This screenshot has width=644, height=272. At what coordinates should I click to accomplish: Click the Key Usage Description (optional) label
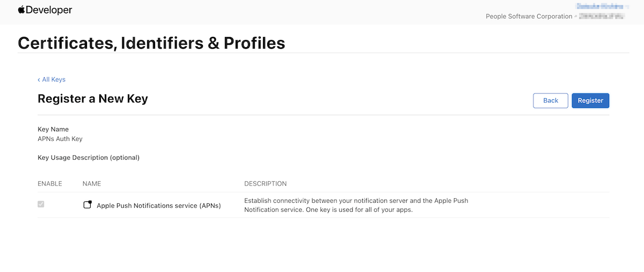(89, 158)
